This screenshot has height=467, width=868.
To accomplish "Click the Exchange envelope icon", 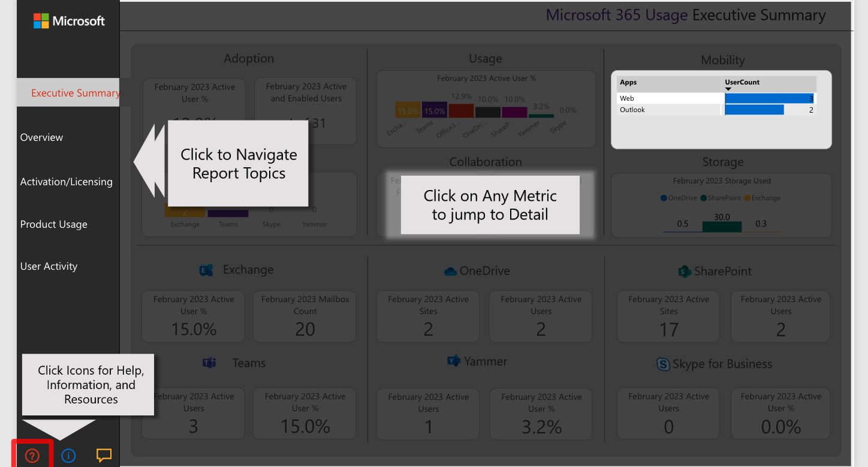I will [206, 270].
